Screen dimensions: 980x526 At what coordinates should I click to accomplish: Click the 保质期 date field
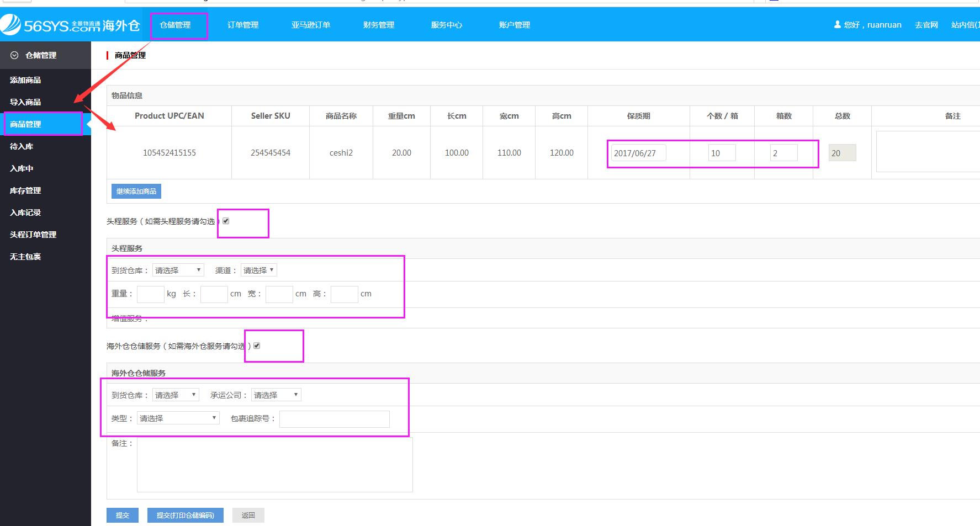point(638,153)
